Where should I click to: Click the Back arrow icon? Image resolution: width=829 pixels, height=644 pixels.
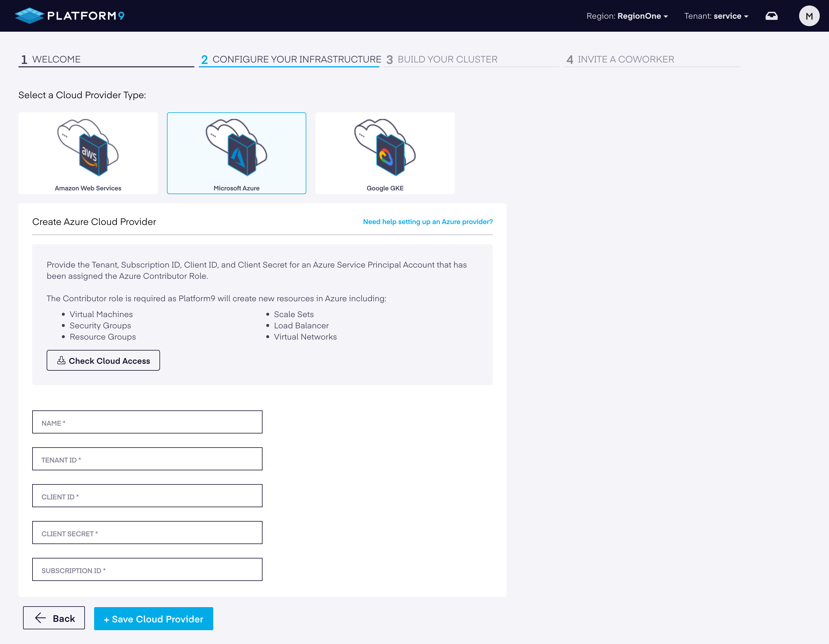(x=40, y=618)
